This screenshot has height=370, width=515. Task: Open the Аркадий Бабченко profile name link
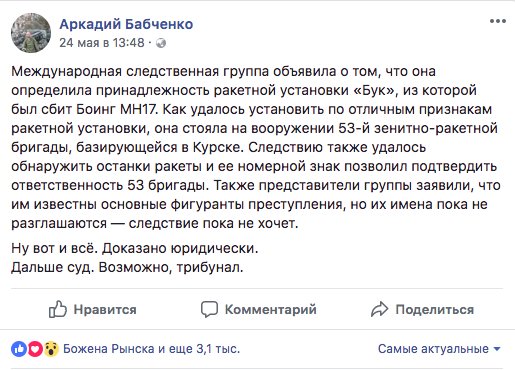pyautogui.click(x=126, y=24)
